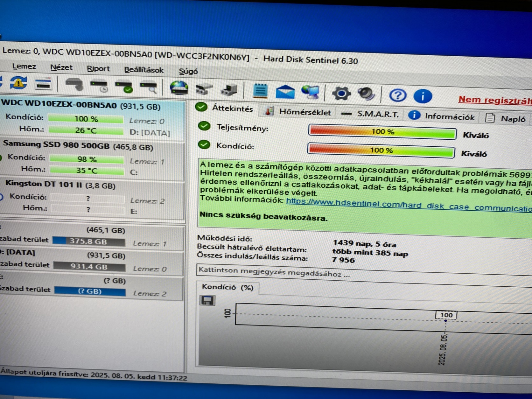Click the two gray drives toolbar icon

coord(204,89)
